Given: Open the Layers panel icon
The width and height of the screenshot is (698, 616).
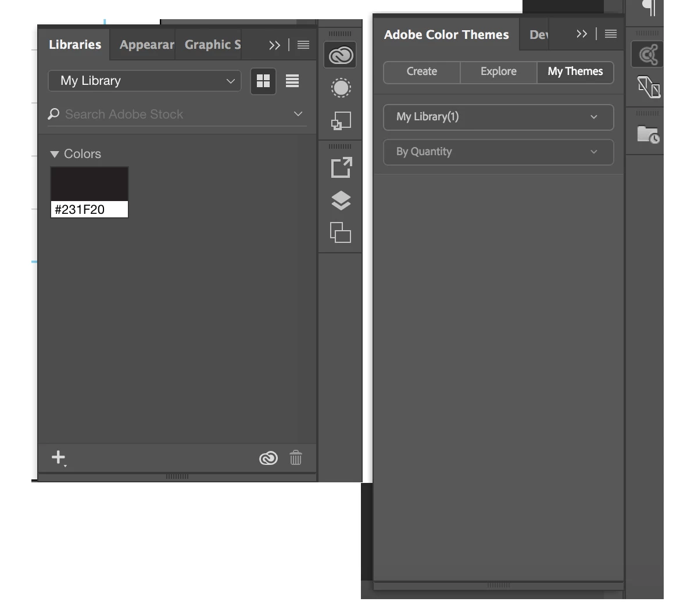Looking at the screenshot, I should [341, 200].
